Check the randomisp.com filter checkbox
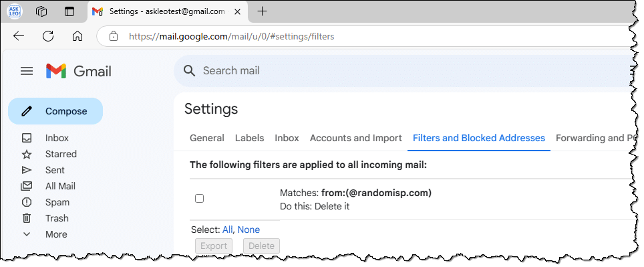 [x=199, y=199]
